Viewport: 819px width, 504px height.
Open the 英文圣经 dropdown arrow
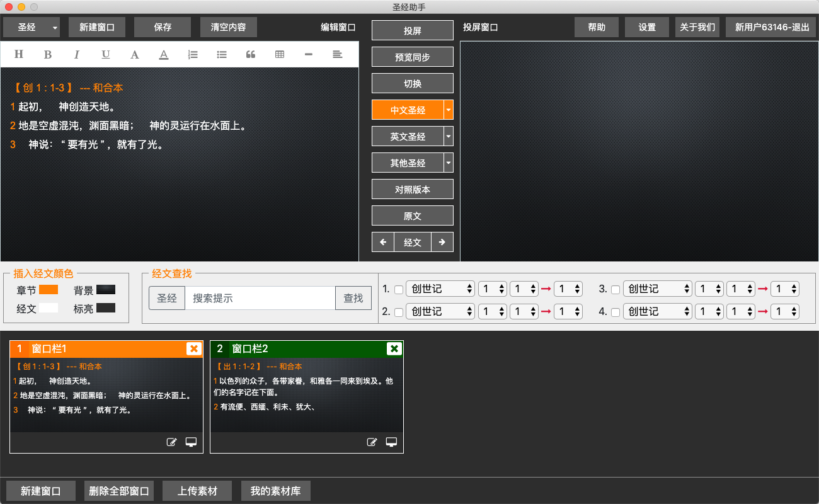449,136
